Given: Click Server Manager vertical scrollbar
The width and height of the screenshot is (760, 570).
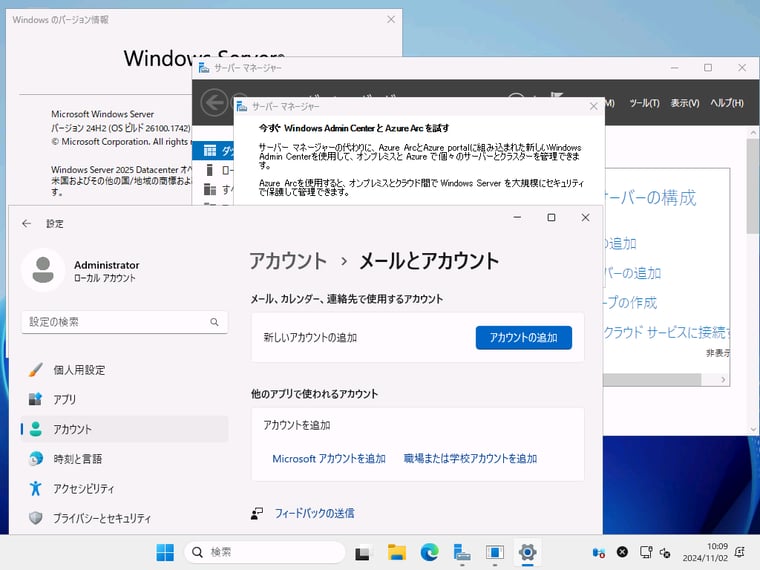Looking at the screenshot, I should 753,187.
